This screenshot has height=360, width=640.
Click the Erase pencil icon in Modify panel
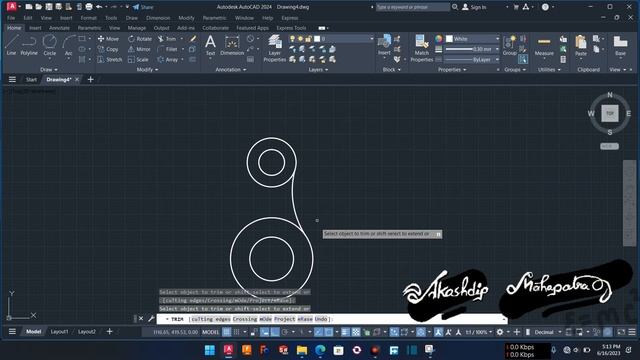click(193, 39)
